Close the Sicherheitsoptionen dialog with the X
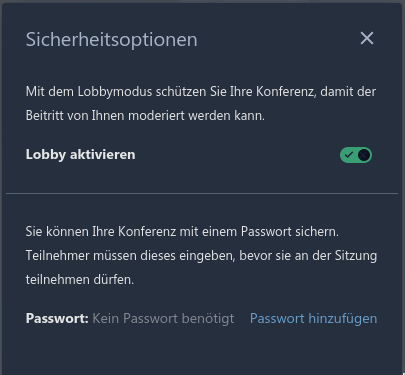This screenshot has height=375, width=405. tap(367, 38)
